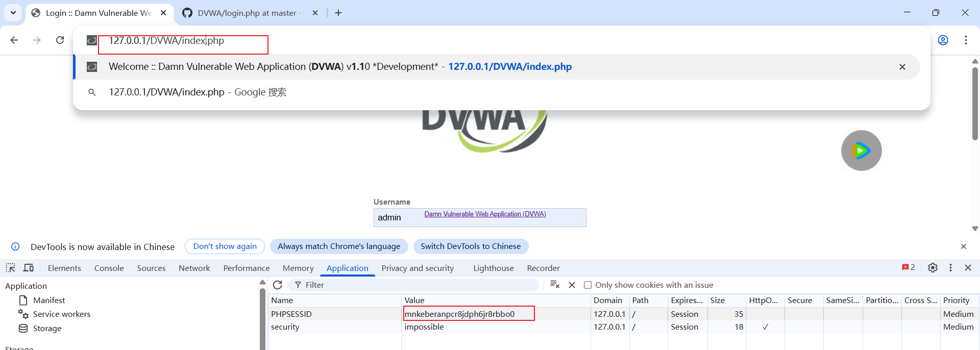Open the Console panel tab

(109, 268)
